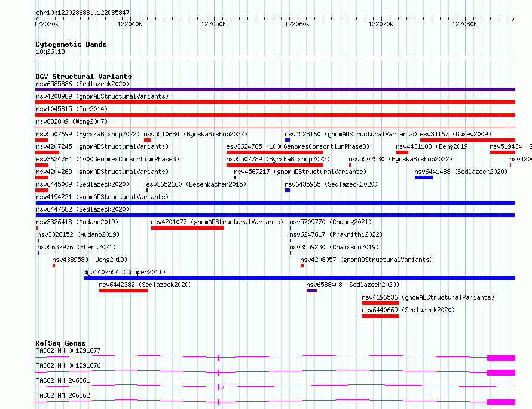
Task: Click the nsv1045815 (Coe2014) label
Action: pyautogui.click(x=72, y=109)
